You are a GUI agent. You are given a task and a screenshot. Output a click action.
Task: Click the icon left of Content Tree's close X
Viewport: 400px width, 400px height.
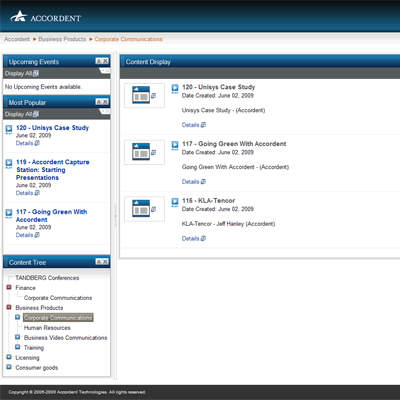click(99, 262)
